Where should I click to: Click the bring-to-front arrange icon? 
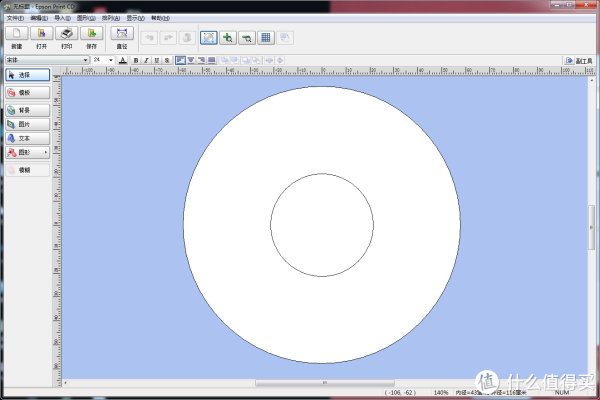(225, 60)
